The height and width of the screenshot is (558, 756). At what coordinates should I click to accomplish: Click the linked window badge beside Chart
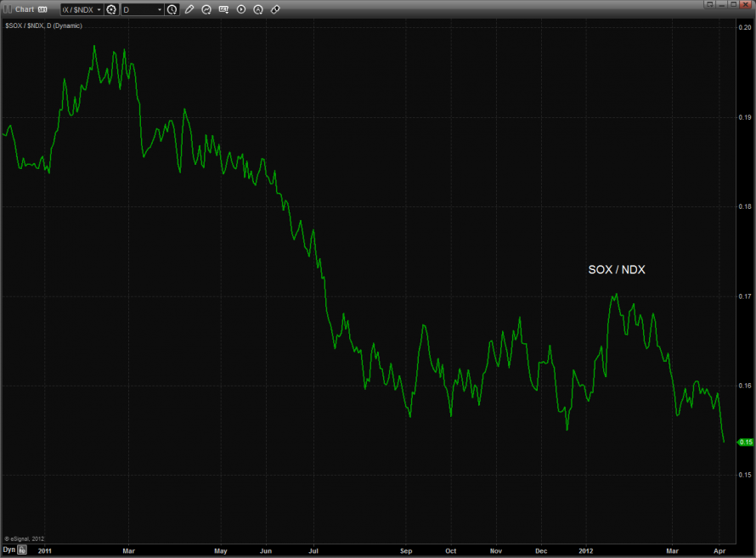[x=42, y=9]
